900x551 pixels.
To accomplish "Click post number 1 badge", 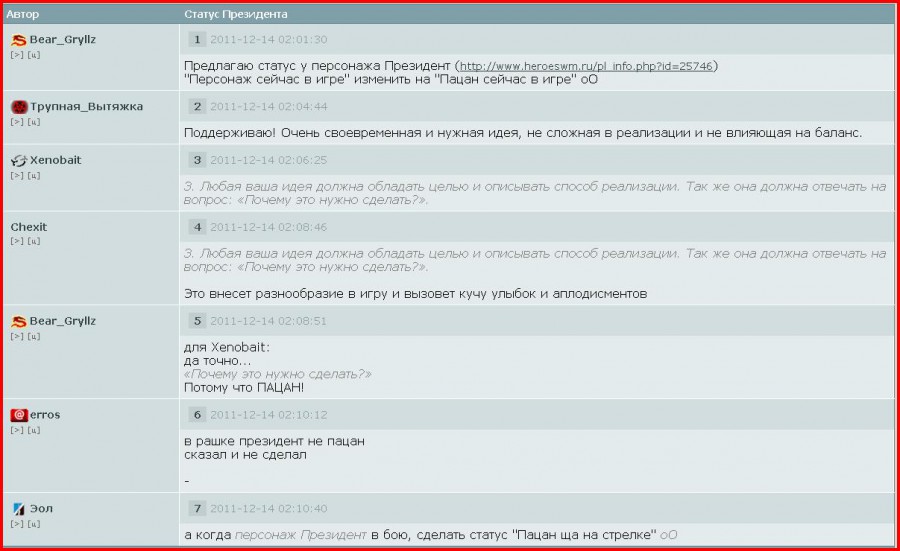I will click(x=197, y=40).
